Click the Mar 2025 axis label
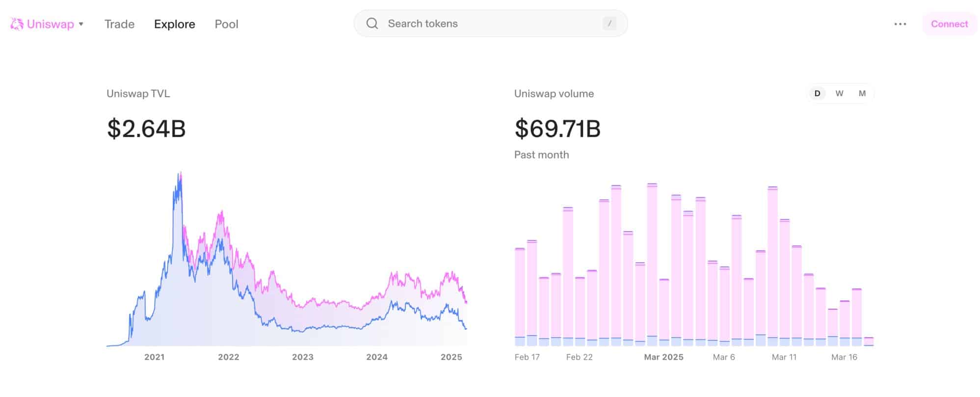This screenshot has width=980, height=397. point(663,357)
